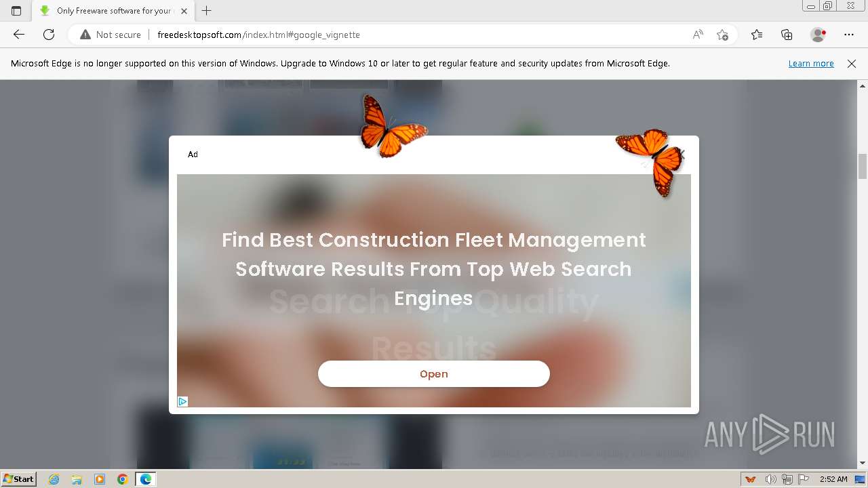Click the profile avatar icon
The width and height of the screenshot is (868, 488).
pos(818,35)
